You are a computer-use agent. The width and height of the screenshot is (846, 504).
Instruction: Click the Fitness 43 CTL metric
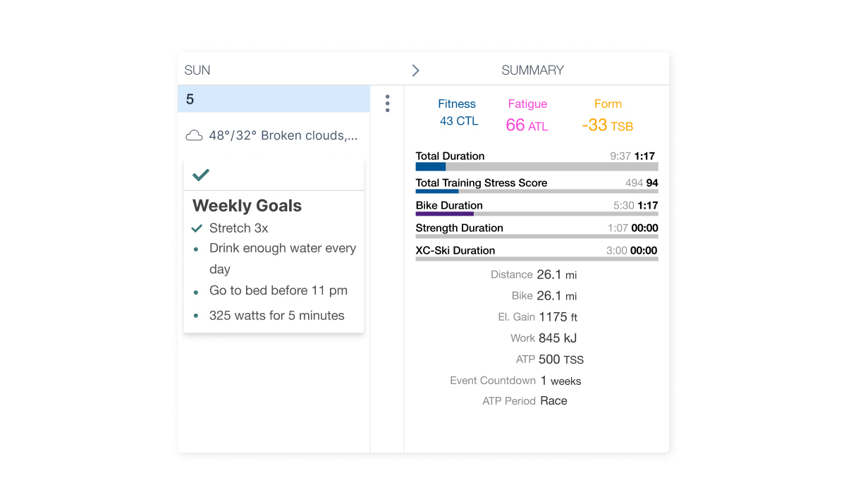tap(457, 112)
